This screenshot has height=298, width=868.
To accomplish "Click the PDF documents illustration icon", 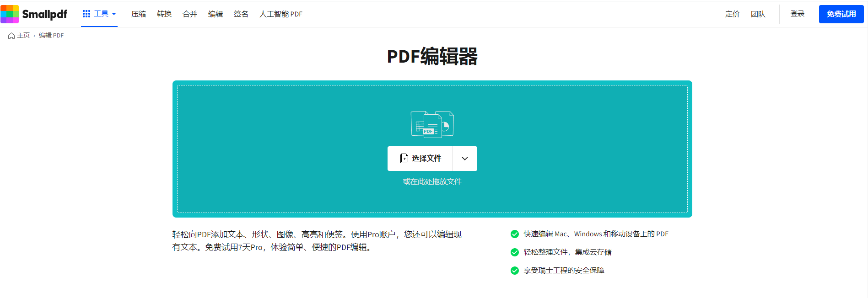I will coord(432,124).
